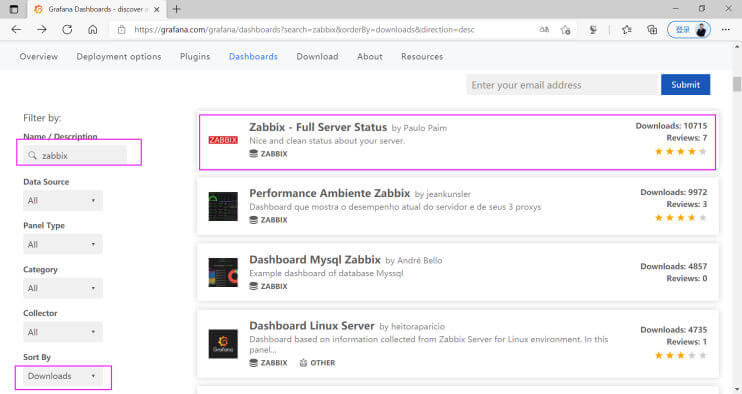The image size is (742, 394).
Task: Click the red ZABBIX logo thumbnail
Action: pyautogui.click(x=223, y=140)
